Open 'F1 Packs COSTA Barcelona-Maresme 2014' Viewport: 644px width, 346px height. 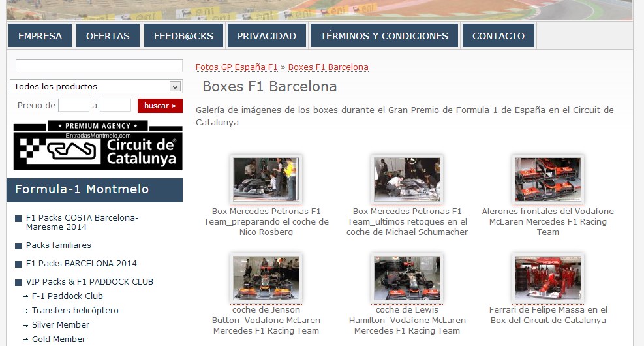coord(82,222)
